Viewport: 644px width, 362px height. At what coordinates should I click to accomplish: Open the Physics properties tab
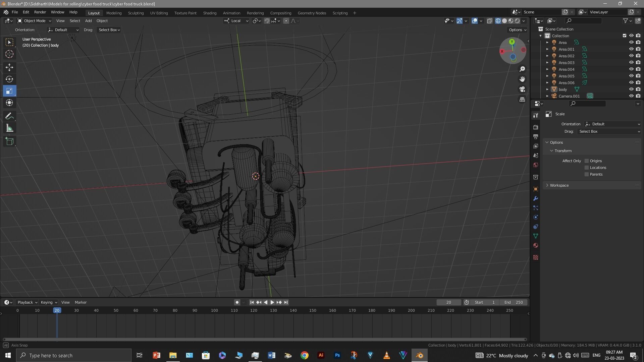pos(536,217)
